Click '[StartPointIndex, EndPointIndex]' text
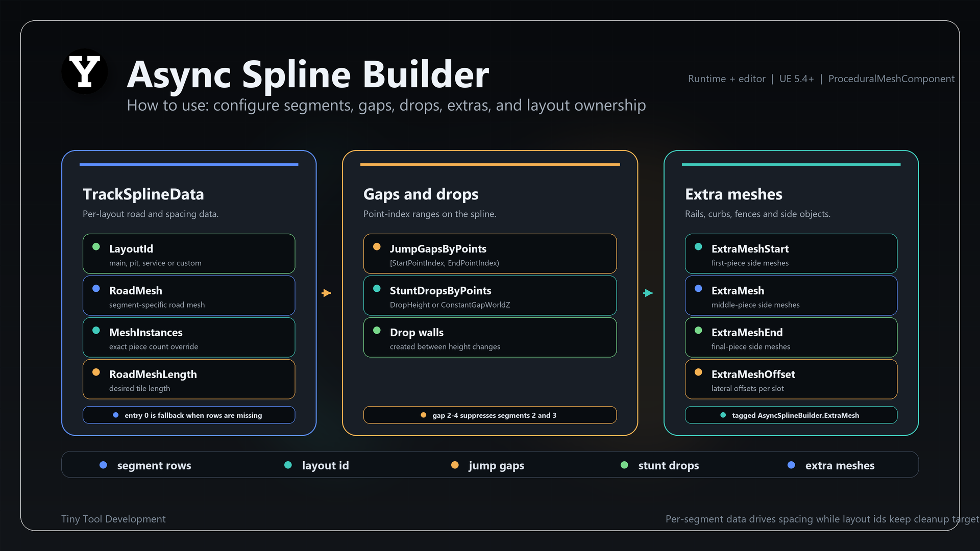This screenshot has width=980, height=551. point(445,263)
